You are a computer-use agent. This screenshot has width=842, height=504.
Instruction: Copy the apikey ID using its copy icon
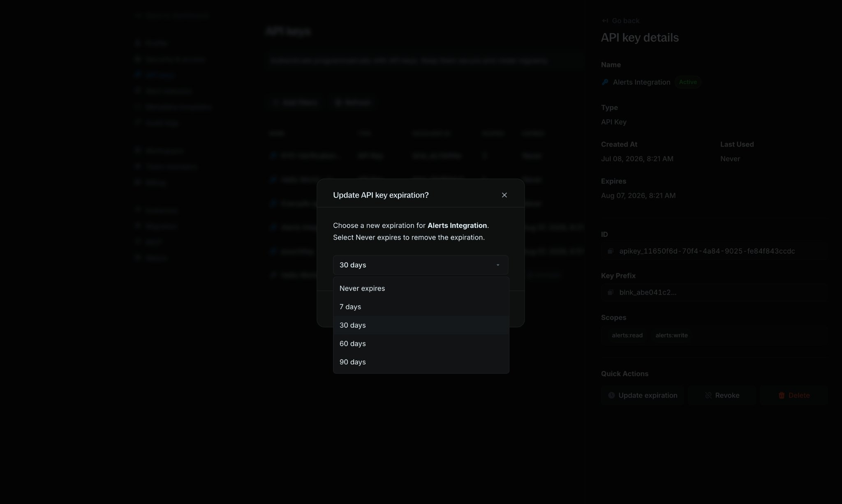coord(611,251)
